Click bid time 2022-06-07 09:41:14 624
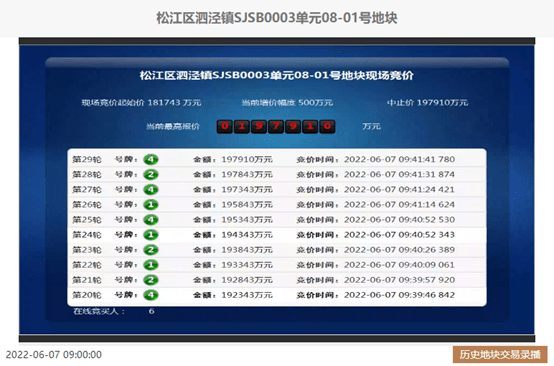 tap(399, 205)
